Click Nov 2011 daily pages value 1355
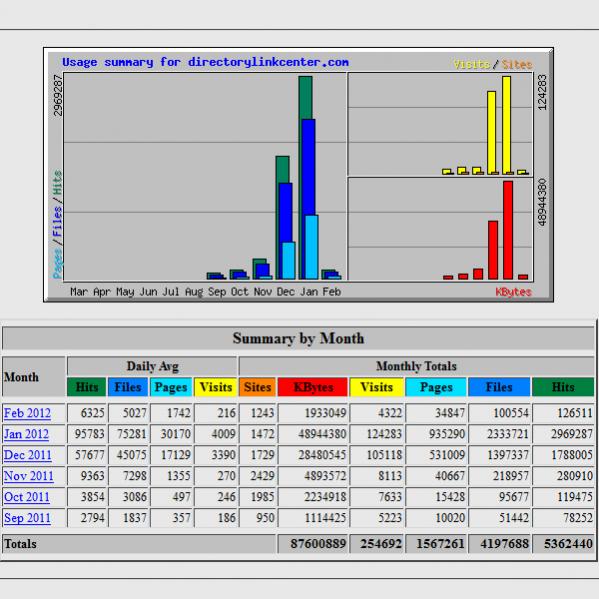This screenshot has height=599, width=599. coord(178,476)
